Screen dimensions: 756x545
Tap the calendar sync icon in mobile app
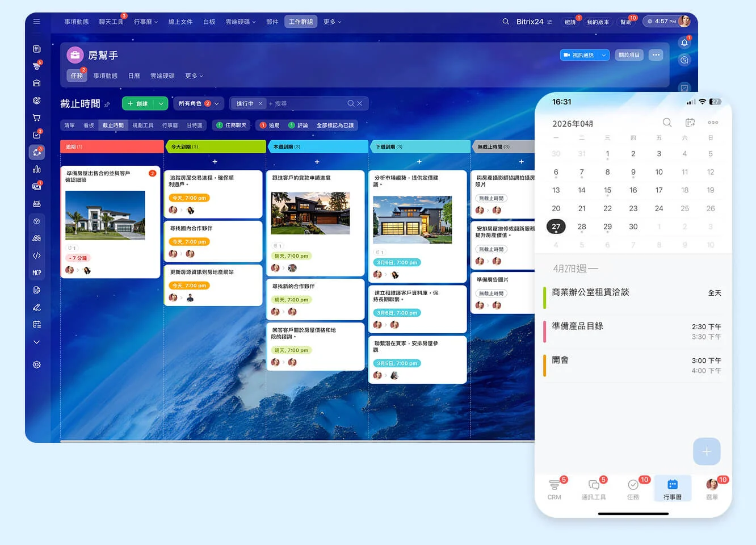(690, 122)
